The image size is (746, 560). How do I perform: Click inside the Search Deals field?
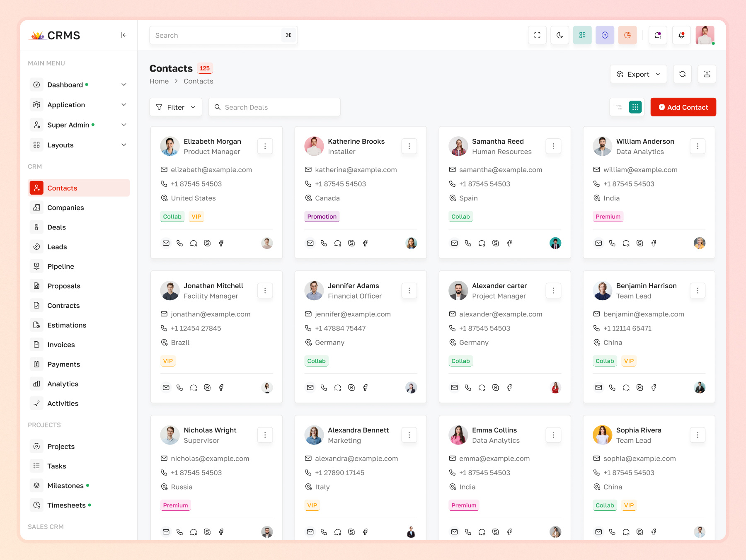[274, 107]
